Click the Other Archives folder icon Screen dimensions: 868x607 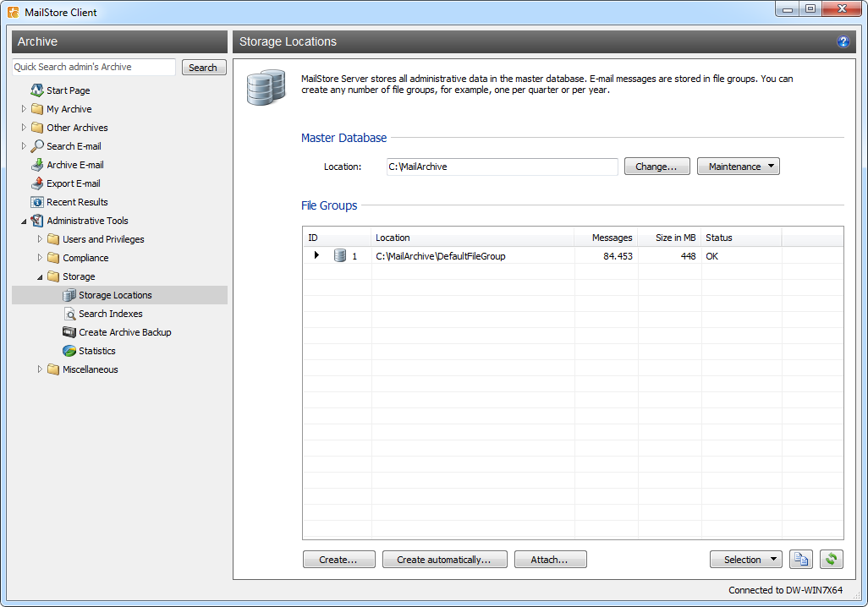[37, 128]
